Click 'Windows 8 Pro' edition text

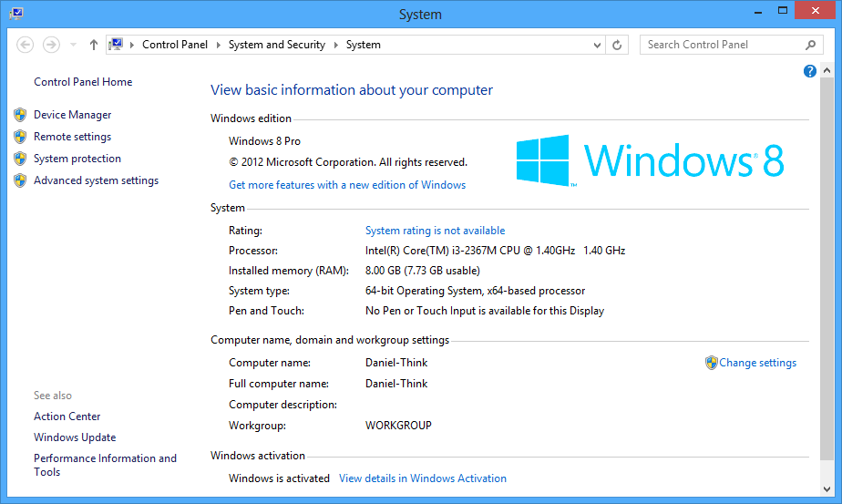tap(265, 141)
